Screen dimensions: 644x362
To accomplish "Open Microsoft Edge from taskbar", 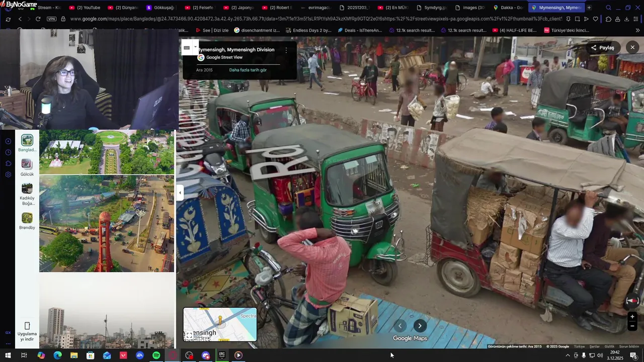I will pos(58,355).
